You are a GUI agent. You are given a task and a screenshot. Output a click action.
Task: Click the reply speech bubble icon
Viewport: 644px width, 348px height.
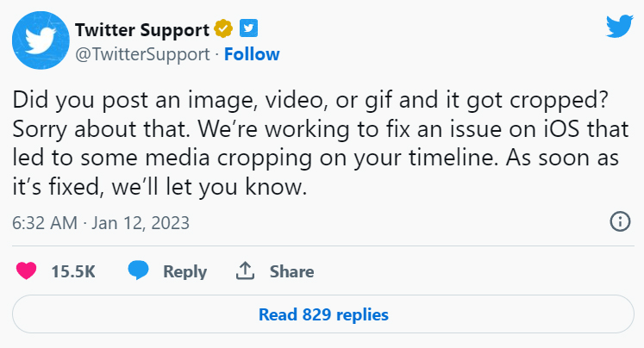138,271
